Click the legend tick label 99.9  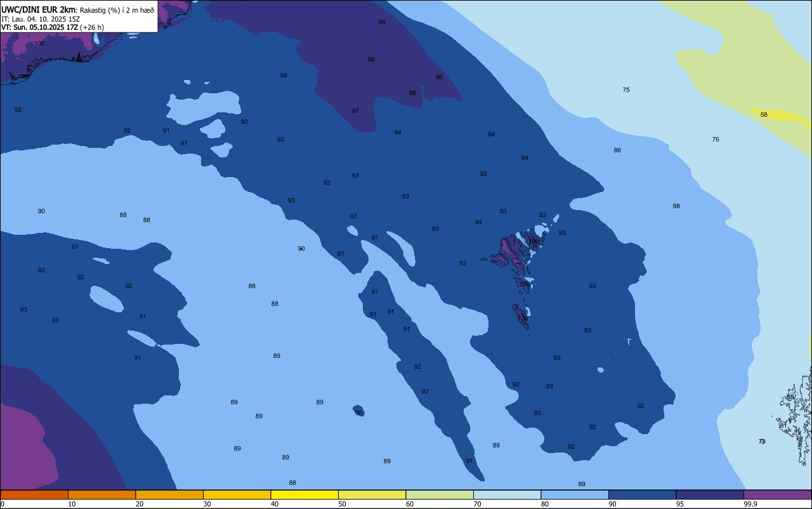point(750,504)
